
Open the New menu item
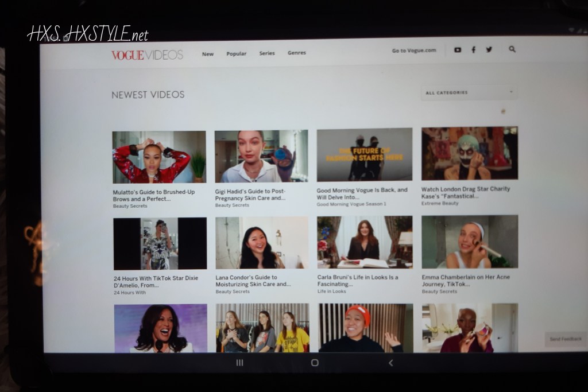point(208,54)
